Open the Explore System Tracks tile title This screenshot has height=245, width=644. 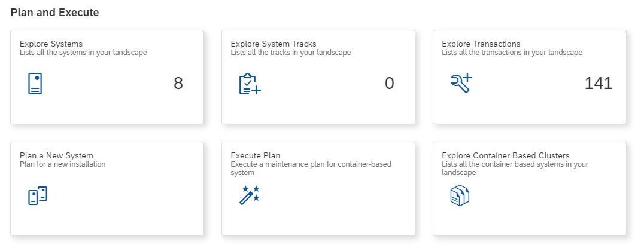tap(274, 44)
